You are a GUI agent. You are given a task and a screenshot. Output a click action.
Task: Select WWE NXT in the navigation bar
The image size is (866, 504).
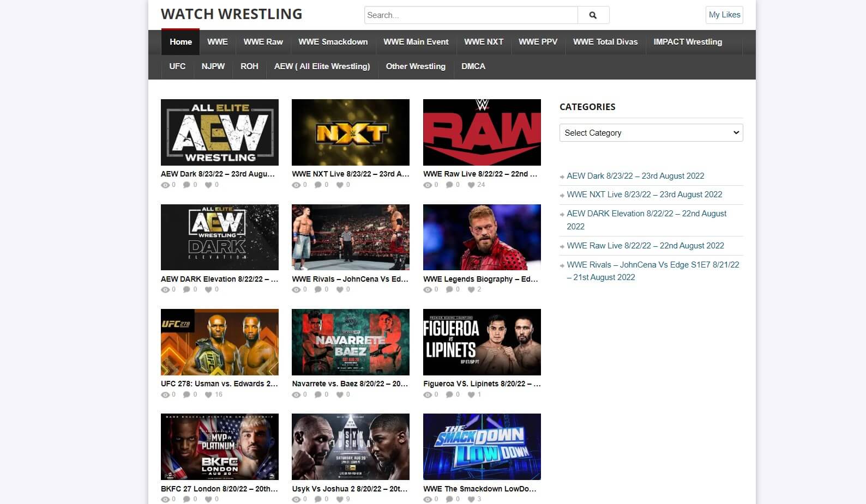click(x=484, y=42)
